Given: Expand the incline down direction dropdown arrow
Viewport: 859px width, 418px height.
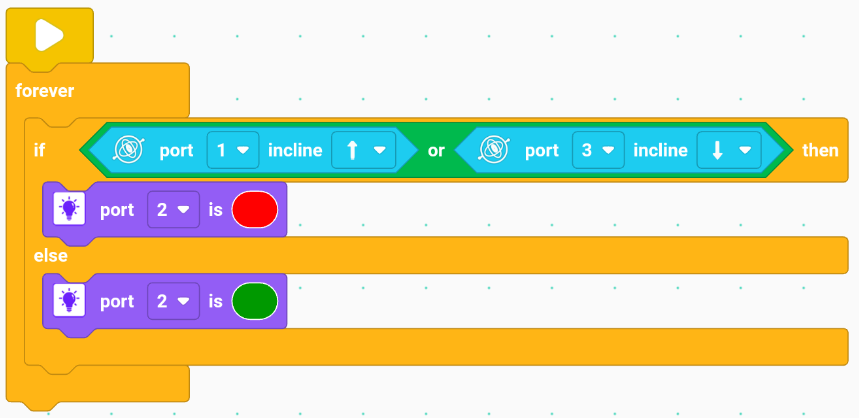Looking at the screenshot, I should pyautogui.click(x=745, y=150).
